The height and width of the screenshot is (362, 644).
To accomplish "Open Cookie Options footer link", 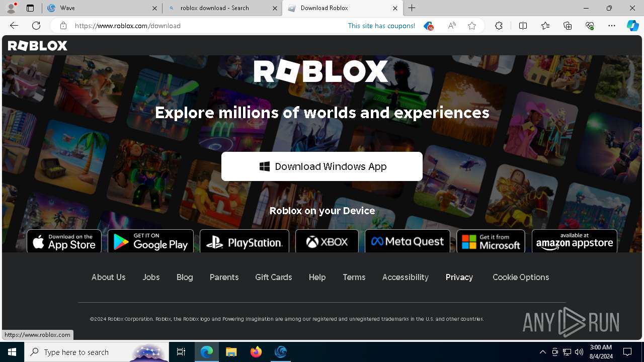I will point(521,277).
